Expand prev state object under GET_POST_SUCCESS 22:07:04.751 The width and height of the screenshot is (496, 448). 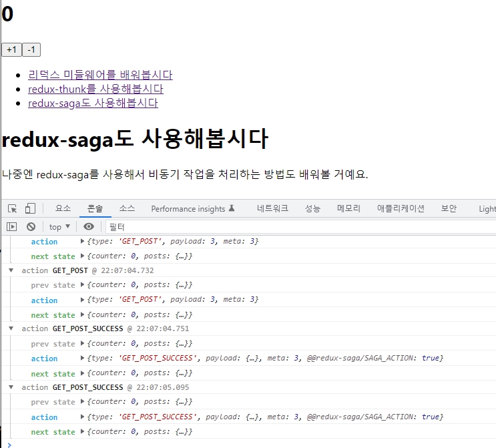coord(82,343)
